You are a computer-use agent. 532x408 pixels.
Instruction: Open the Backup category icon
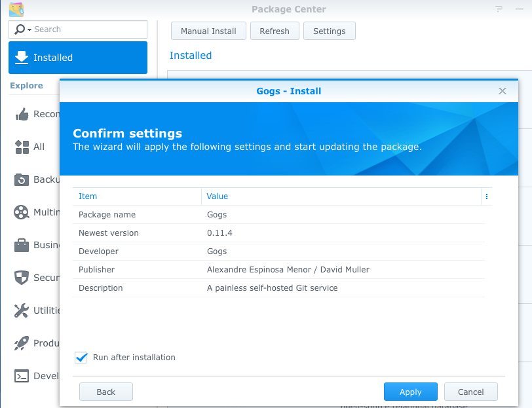pyautogui.click(x=22, y=179)
